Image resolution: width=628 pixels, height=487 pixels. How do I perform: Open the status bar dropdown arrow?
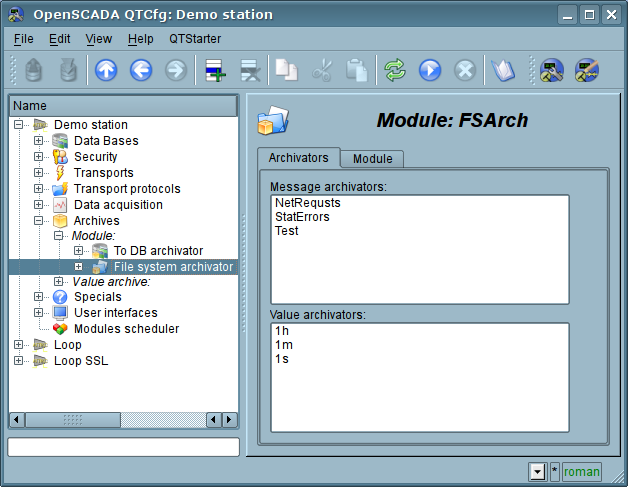pos(537,472)
